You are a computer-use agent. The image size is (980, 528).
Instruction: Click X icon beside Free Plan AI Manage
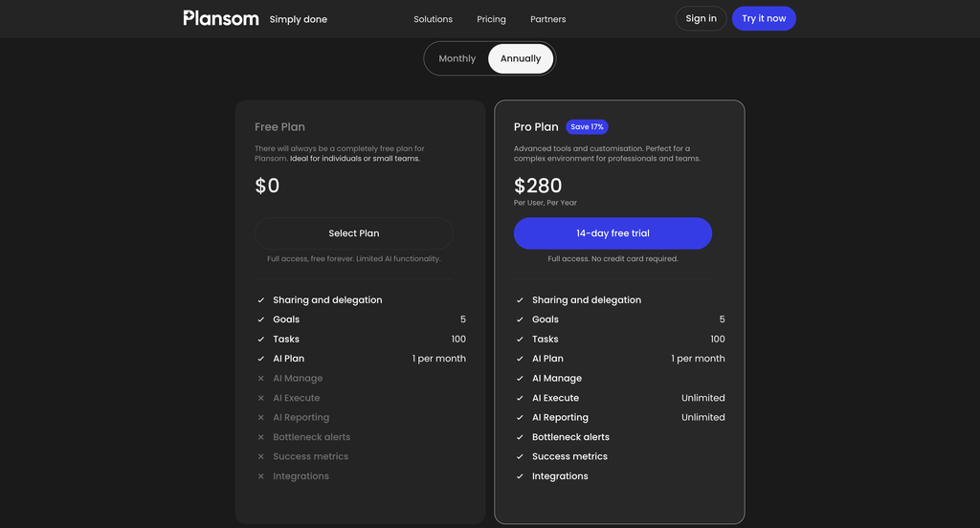point(260,378)
